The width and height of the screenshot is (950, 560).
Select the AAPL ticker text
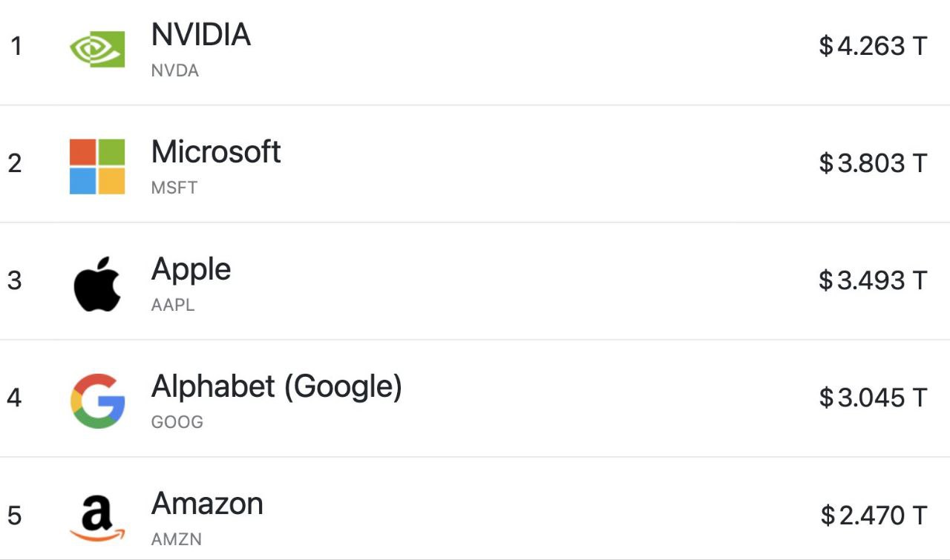(x=173, y=305)
